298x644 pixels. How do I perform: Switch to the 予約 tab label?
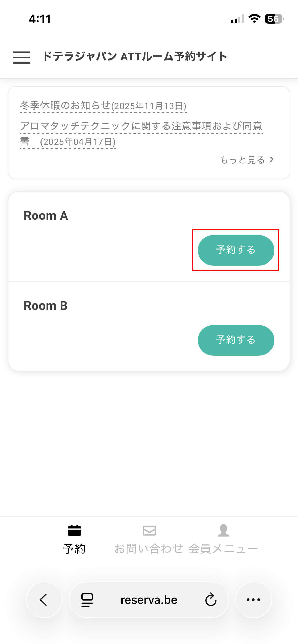coord(74,549)
